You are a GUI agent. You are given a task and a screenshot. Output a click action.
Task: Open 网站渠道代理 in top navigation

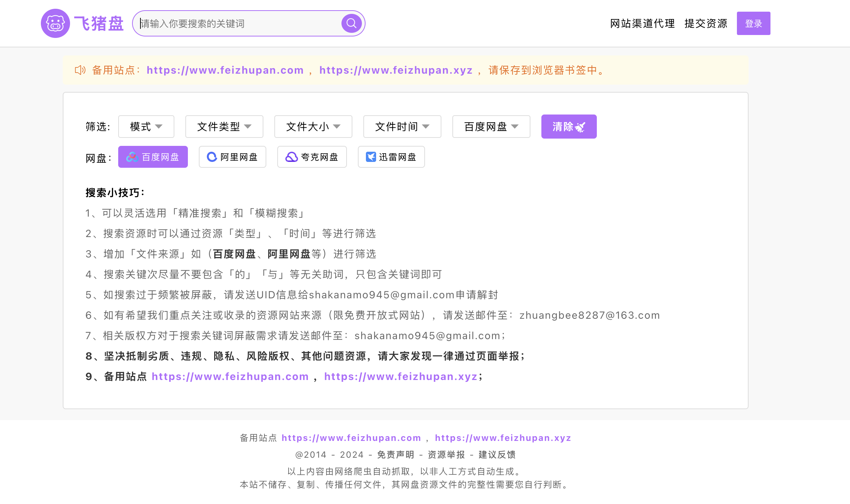pyautogui.click(x=642, y=24)
